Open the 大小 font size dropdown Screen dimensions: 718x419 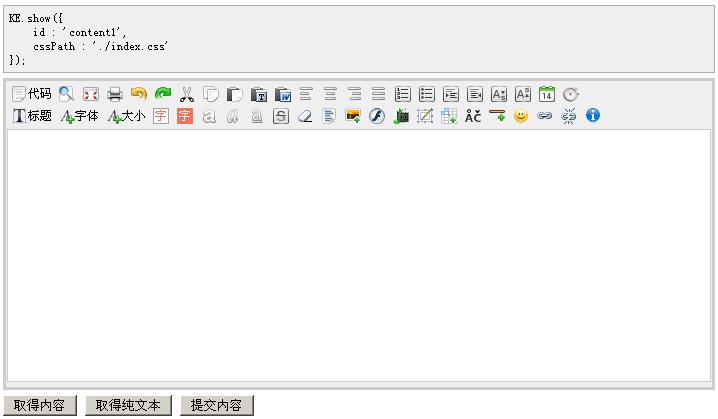pos(126,116)
